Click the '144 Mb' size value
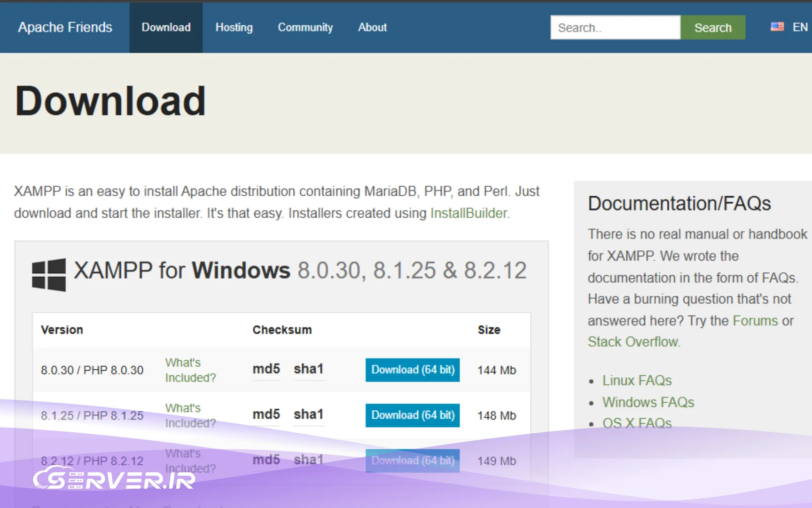Viewport: 812px width, 508px height. (x=497, y=370)
